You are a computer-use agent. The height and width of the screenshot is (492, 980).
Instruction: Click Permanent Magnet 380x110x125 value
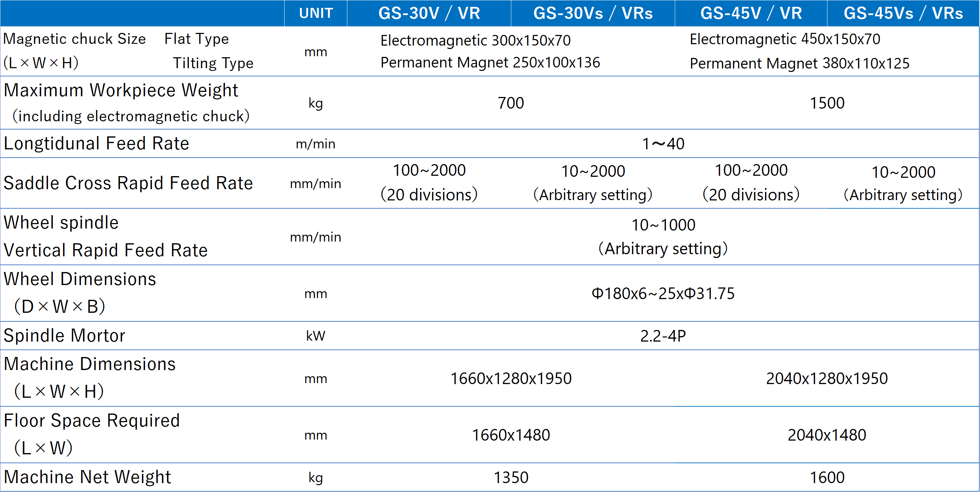[799, 63]
